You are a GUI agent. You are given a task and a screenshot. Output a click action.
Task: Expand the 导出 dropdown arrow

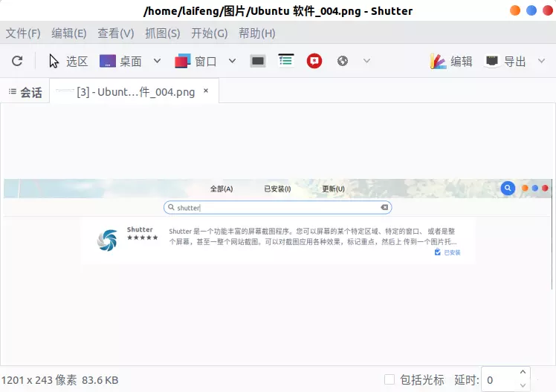(x=541, y=61)
